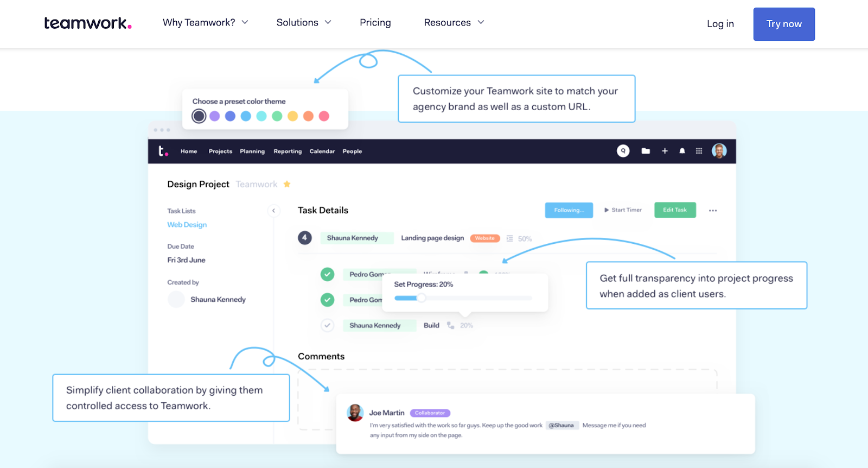This screenshot has height=468, width=868.
Task: Open the apps grid icon
Action: click(699, 151)
